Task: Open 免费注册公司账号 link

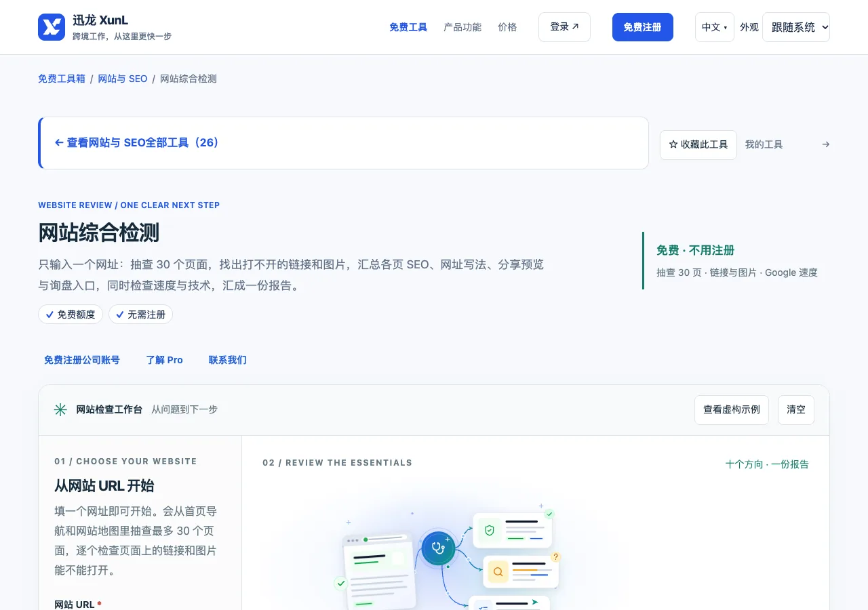Action: point(82,360)
